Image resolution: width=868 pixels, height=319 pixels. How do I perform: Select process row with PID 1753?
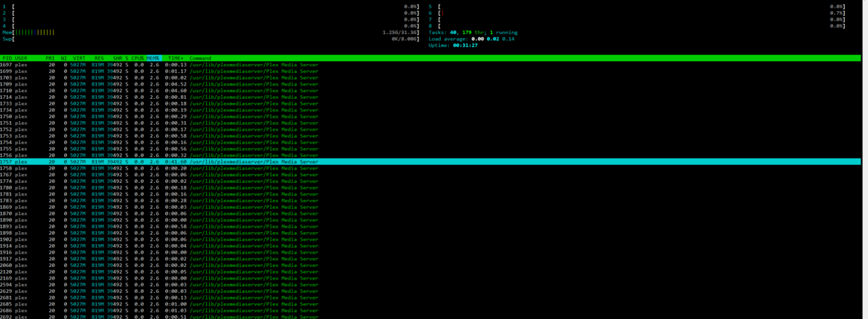431,136
